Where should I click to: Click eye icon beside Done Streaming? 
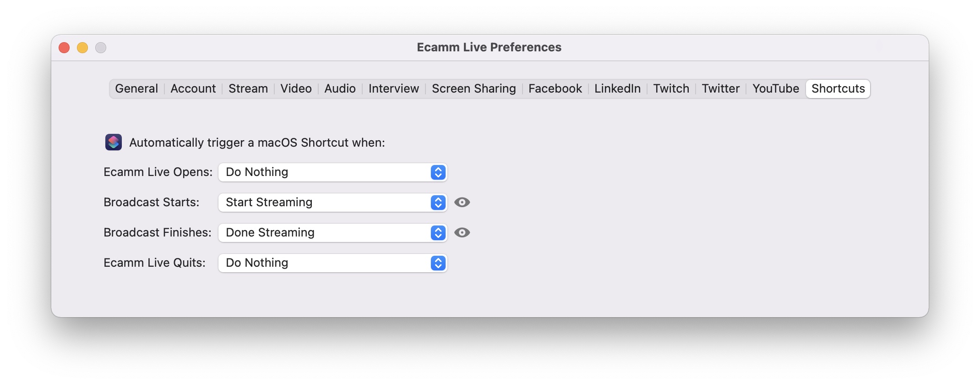coord(462,232)
